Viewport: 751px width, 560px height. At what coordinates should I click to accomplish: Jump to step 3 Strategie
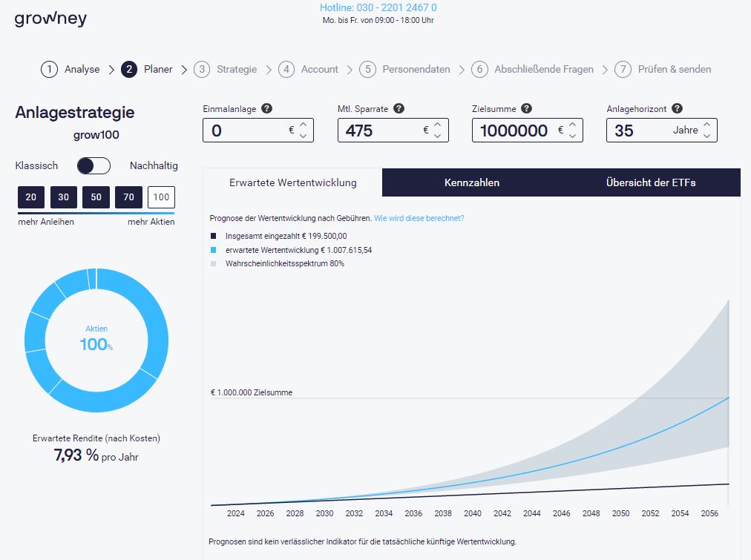coord(226,69)
